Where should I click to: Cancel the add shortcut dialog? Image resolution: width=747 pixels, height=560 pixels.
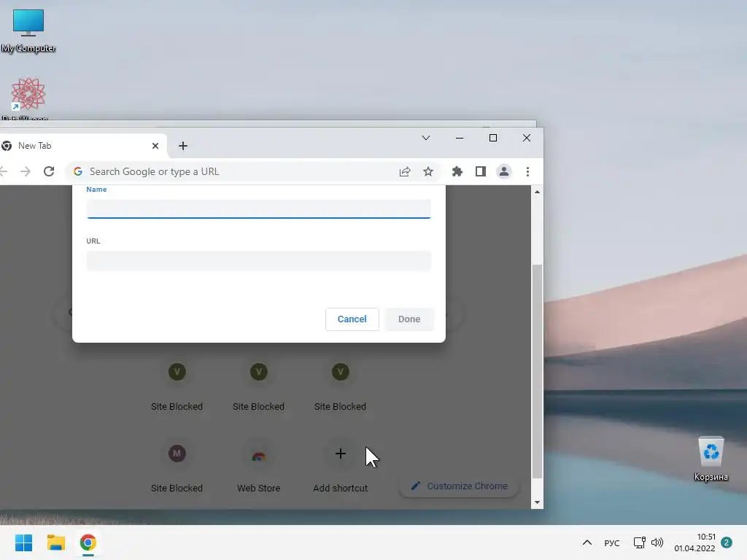point(352,319)
